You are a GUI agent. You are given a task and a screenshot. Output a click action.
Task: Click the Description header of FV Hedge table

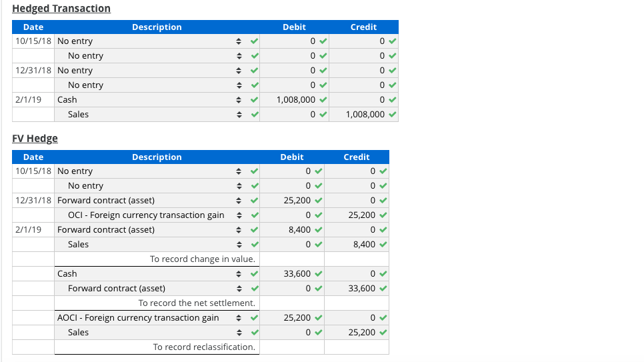pyautogui.click(x=157, y=157)
